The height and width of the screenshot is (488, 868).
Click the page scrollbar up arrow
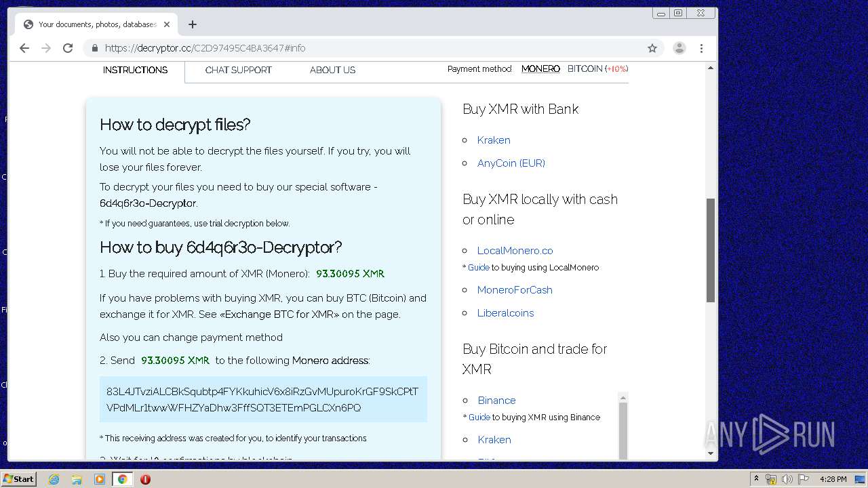(711, 68)
